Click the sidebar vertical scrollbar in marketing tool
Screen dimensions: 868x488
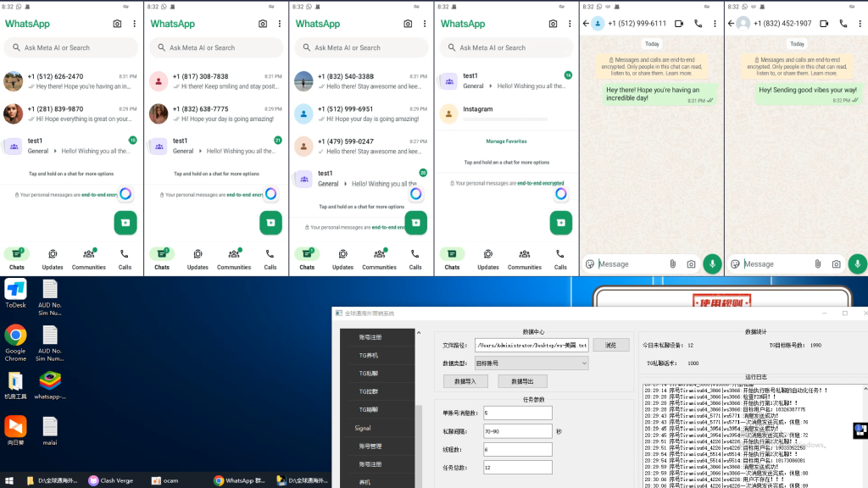[419, 446]
